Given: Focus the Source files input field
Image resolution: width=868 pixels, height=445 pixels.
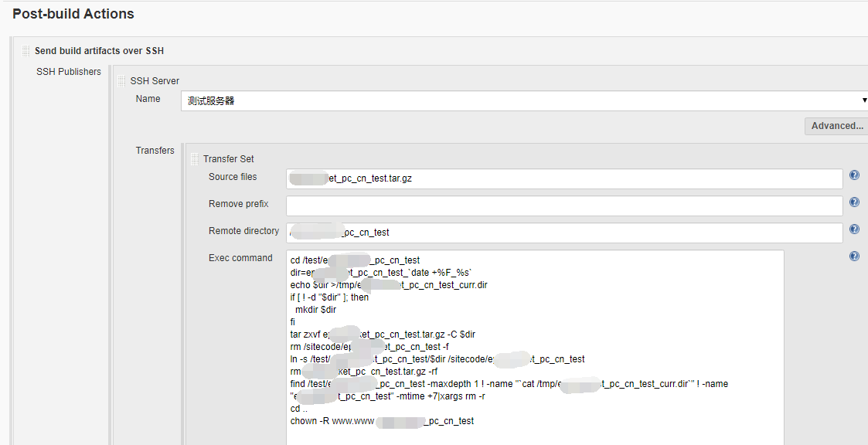Looking at the screenshot, I should click(564, 179).
